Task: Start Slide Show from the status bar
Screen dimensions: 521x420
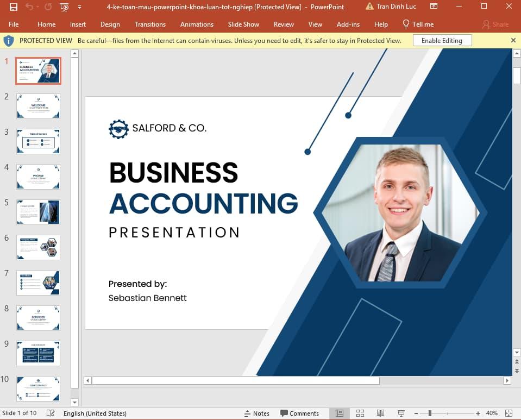Action: coord(401,413)
